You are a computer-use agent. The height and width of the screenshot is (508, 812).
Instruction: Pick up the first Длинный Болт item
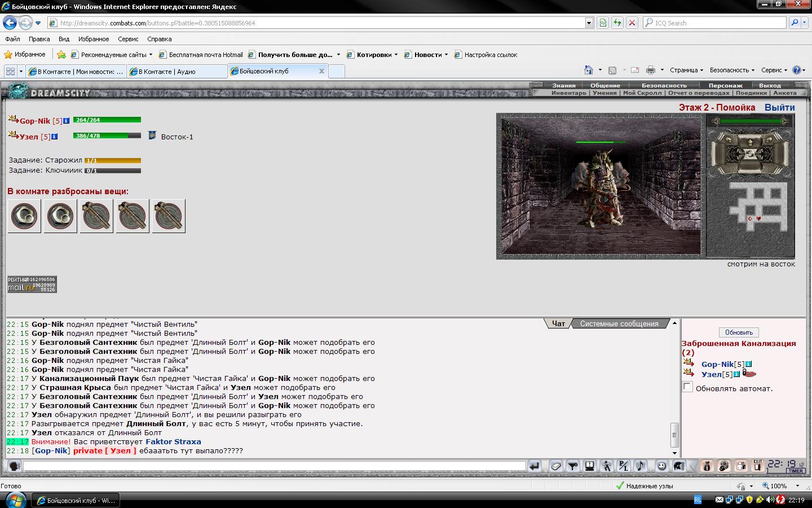(x=96, y=216)
